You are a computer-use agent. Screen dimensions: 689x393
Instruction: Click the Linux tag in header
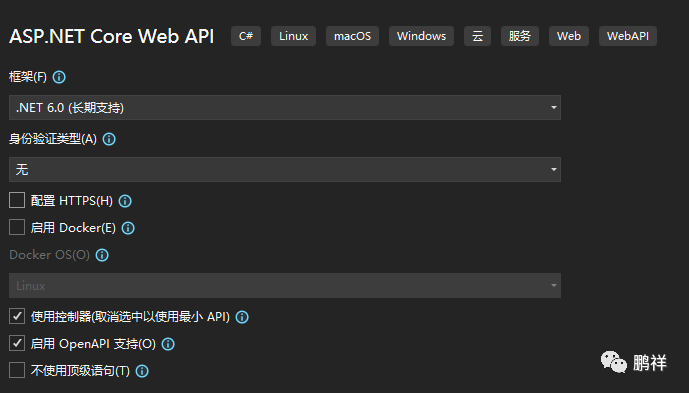pyautogui.click(x=294, y=36)
